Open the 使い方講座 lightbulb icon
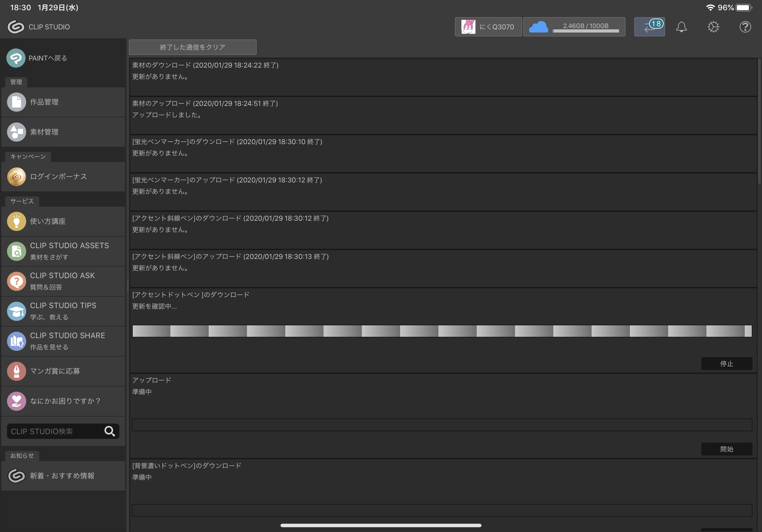The image size is (762, 532). [x=16, y=221]
